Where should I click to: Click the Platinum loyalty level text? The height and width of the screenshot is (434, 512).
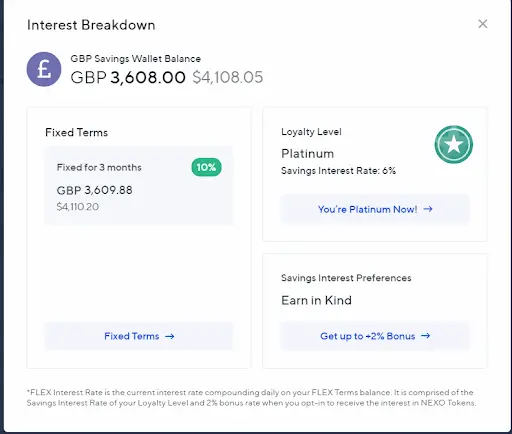pos(307,154)
